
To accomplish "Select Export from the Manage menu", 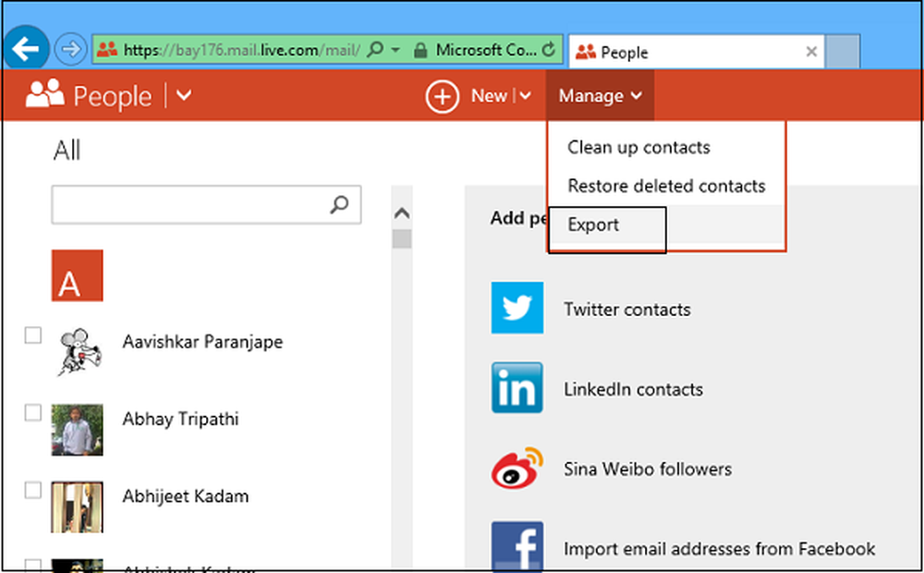I will pos(593,226).
